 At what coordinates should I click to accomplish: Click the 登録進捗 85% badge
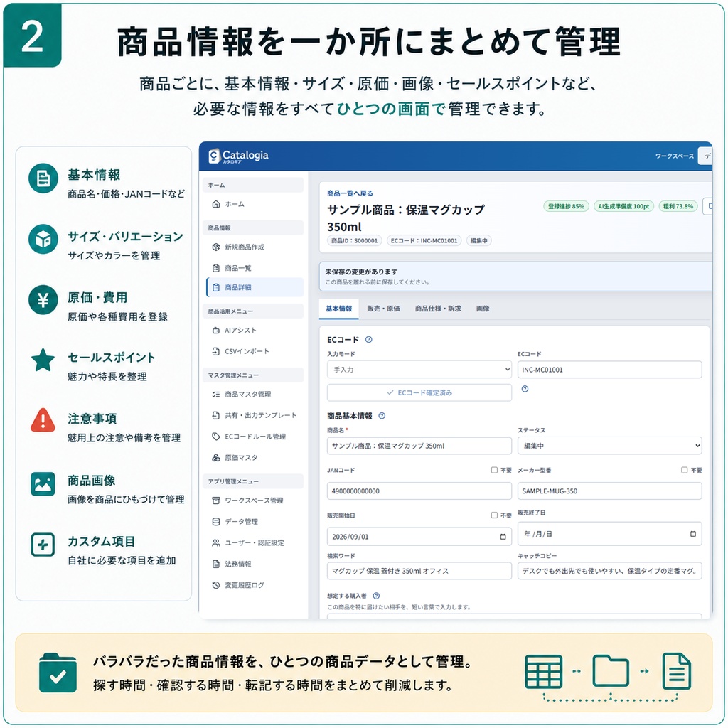click(566, 206)
